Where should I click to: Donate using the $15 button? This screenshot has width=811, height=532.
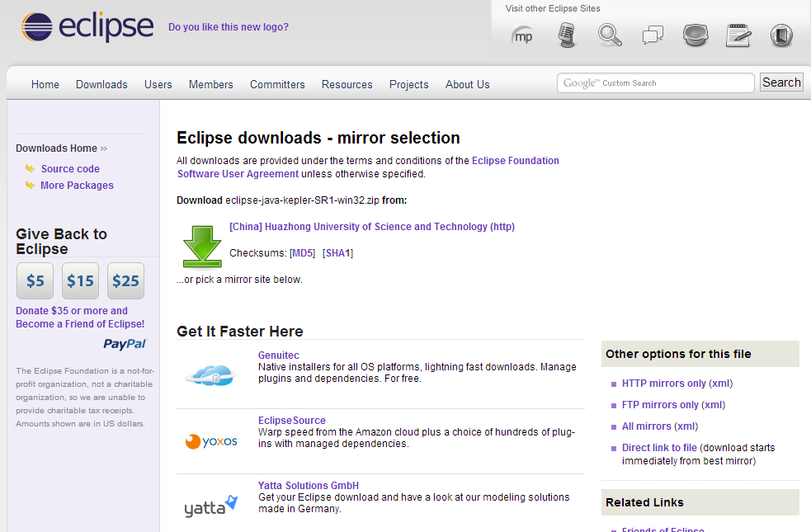(x=80, y=281)
